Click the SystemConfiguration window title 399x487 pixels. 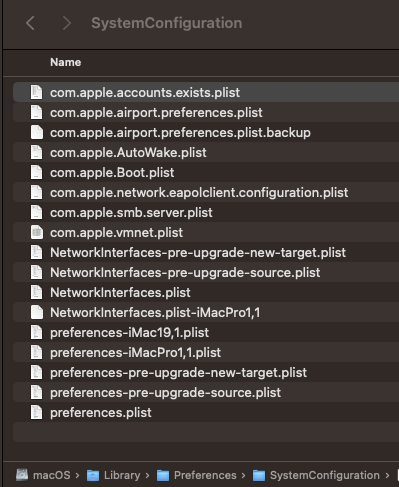pyautogui.click(x=167, y=23)
